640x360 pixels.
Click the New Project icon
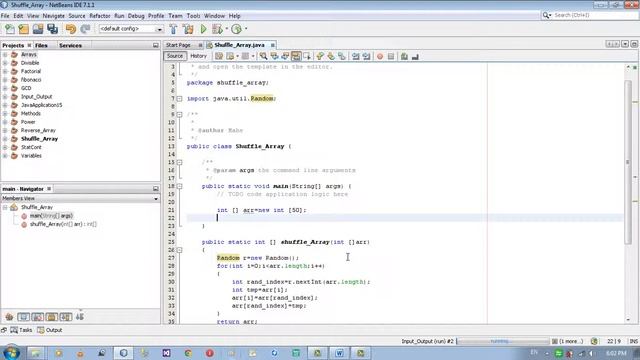(24, 29)
